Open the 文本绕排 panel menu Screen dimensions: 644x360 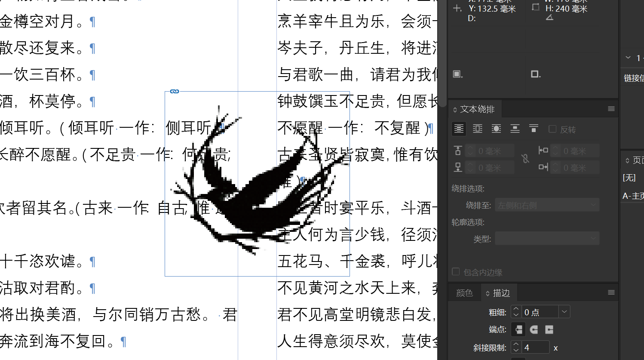[611, 109]
